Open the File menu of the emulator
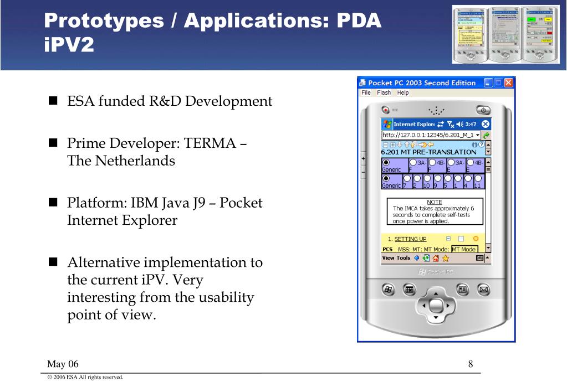The image size is (567, 392). (366, 92)
